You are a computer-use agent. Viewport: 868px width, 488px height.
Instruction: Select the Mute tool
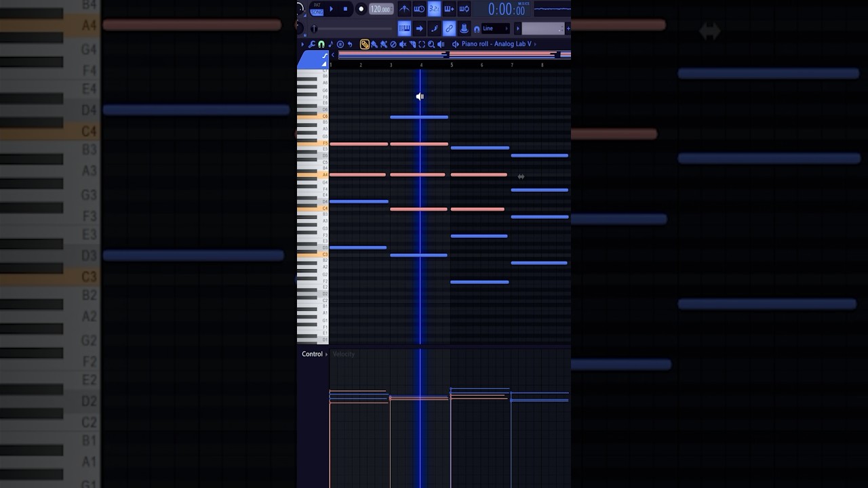point(403,44)
